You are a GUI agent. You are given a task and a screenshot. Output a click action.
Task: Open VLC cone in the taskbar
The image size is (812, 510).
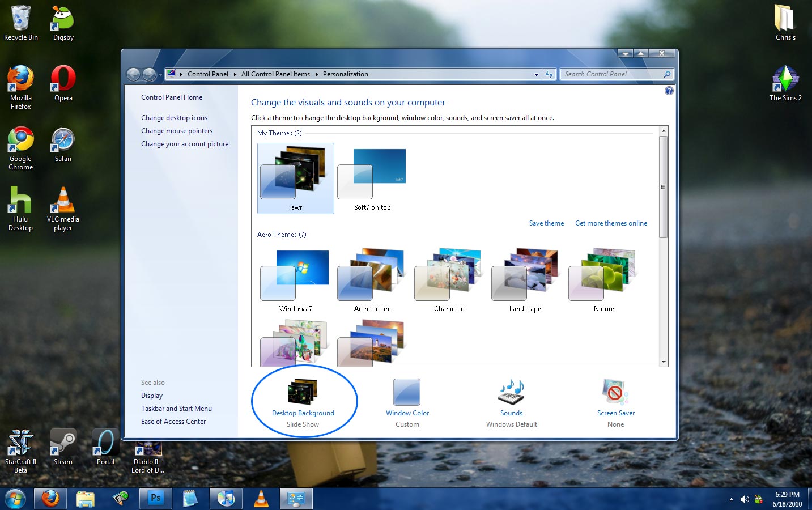pyautogui.click(x=261, y=499)
